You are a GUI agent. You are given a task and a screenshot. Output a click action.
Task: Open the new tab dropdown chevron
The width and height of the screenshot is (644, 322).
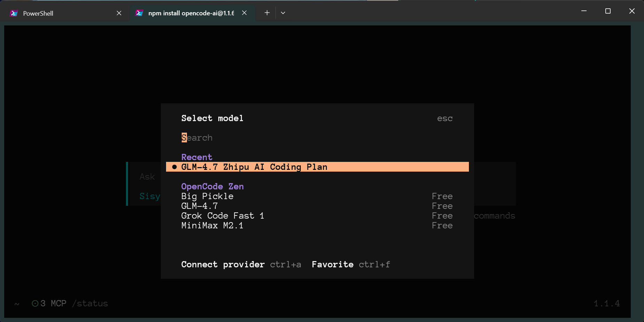tap(283, 13)
